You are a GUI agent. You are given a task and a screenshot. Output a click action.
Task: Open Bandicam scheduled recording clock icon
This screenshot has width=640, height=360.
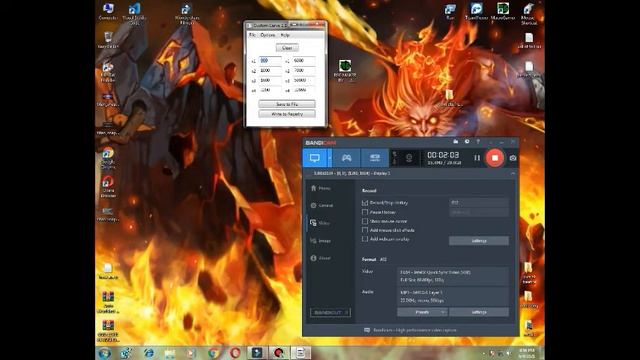click(x=467, y=142)
